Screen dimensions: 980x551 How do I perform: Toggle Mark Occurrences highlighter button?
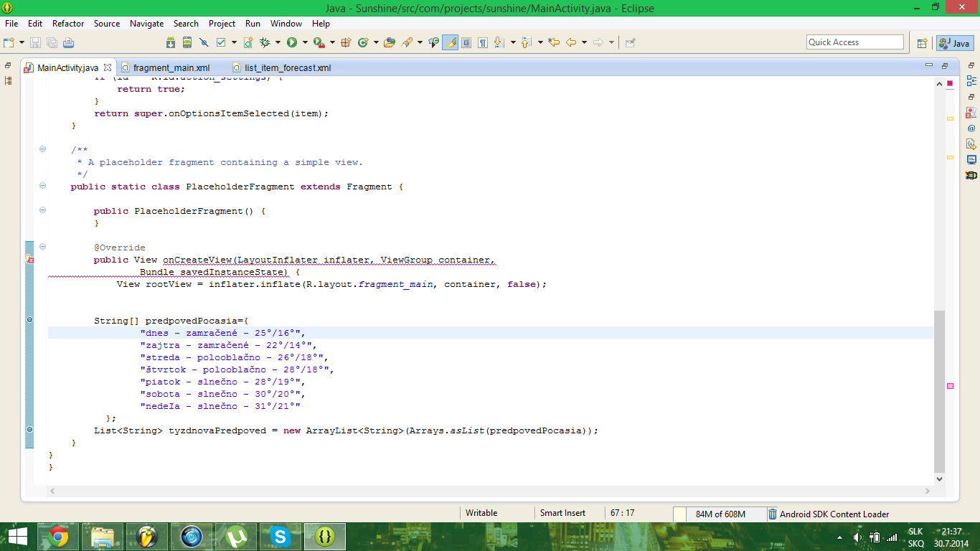pyautogui.click(x=451, y=42)
